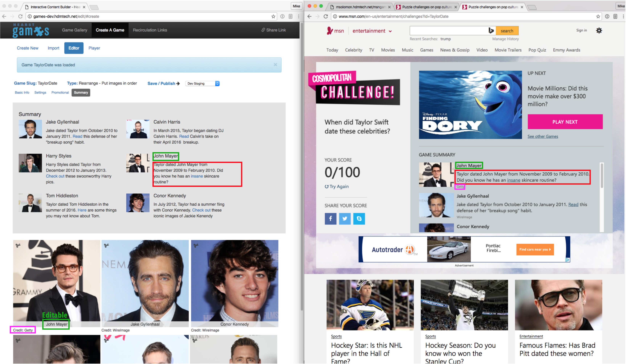Screen dimensions: 626x364
Task: Click 'Read' link in Calvin Harris summary
Action: coord(184,136)
